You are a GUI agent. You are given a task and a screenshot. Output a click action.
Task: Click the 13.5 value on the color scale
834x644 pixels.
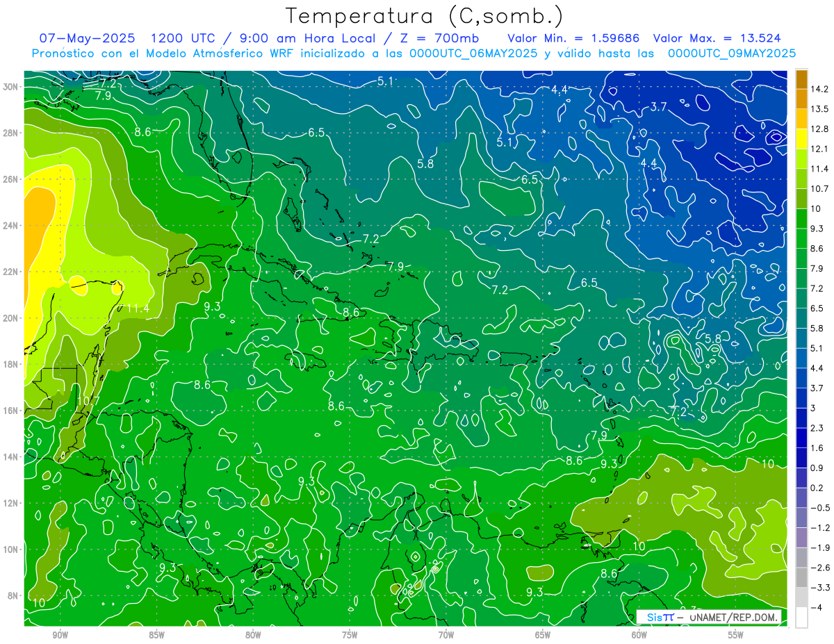tap(819, 109)
